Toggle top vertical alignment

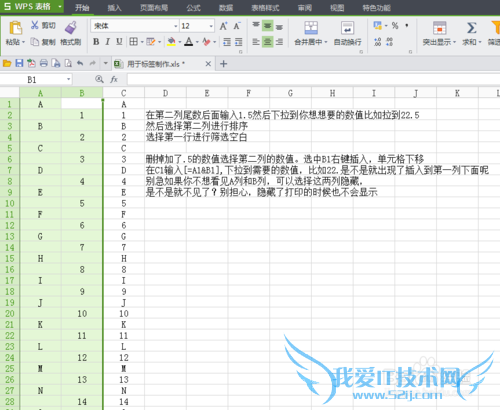point(256,26)
